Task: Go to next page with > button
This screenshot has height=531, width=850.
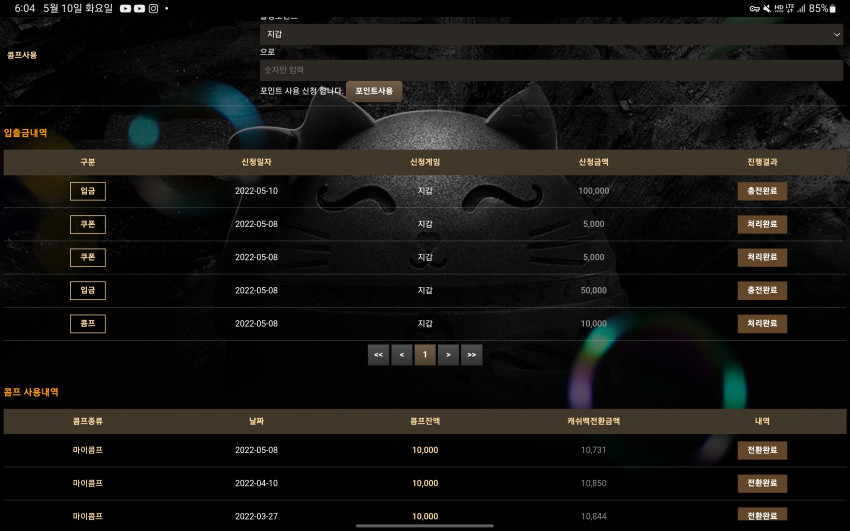Action: pos(448,355)
